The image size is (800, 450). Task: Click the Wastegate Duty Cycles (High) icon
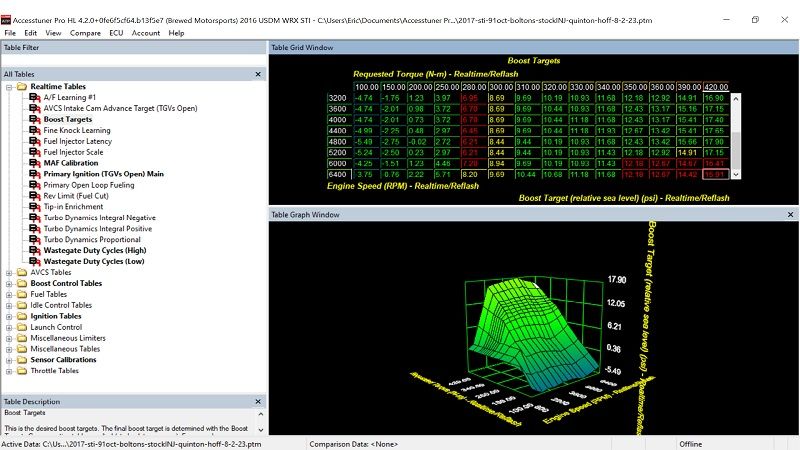coord(35,251)
